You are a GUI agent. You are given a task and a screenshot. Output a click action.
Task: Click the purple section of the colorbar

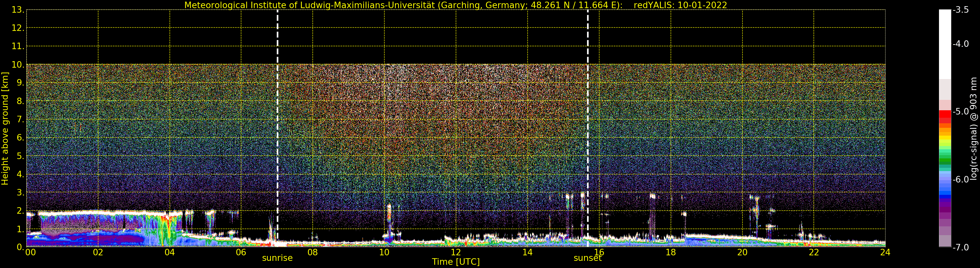point(945,209)
